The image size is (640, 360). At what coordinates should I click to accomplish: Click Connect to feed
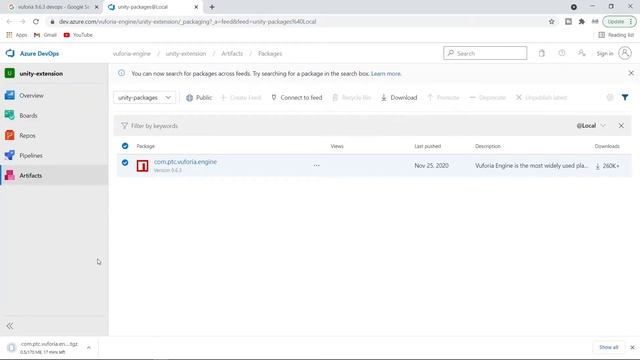tap(297, 98)
